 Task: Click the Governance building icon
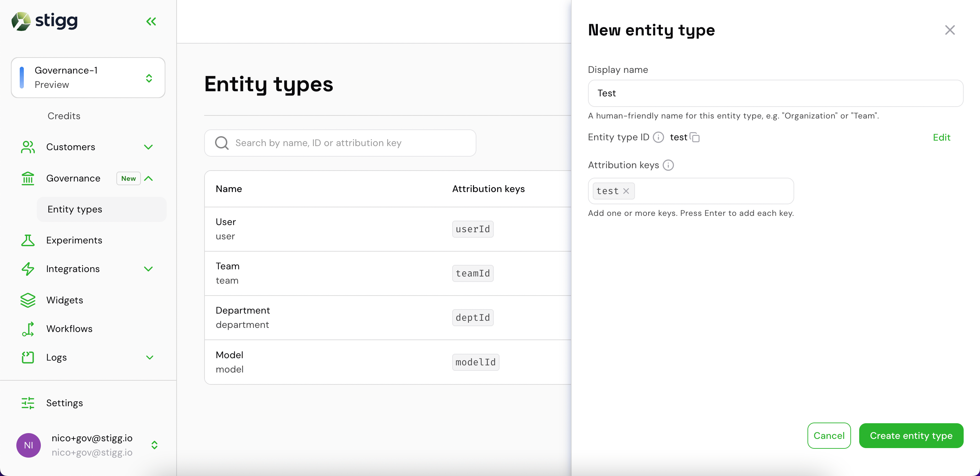[28, 178]
